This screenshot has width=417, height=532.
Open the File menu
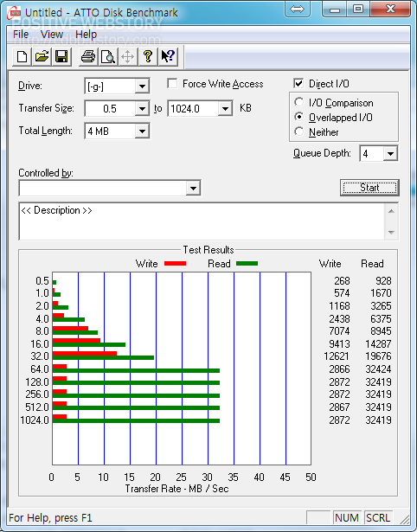(x=21, y=35)
